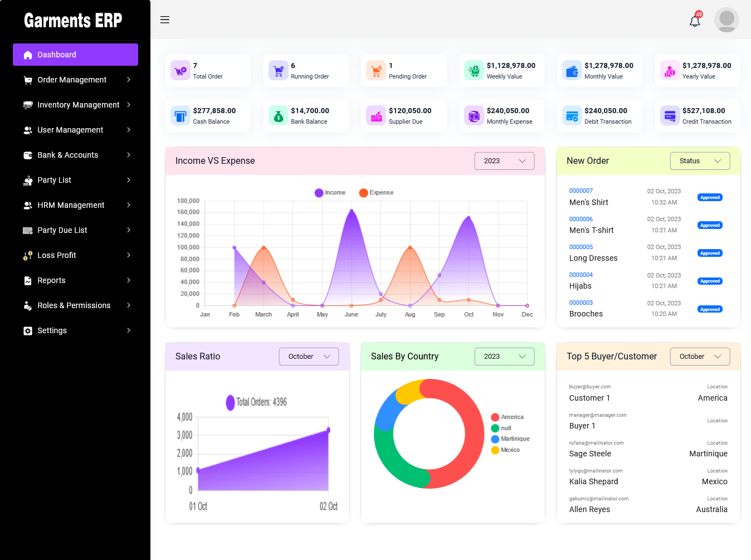Select Dashboard in the sidebar
Screen dimensions: 751x560
[x=75, y=55]
